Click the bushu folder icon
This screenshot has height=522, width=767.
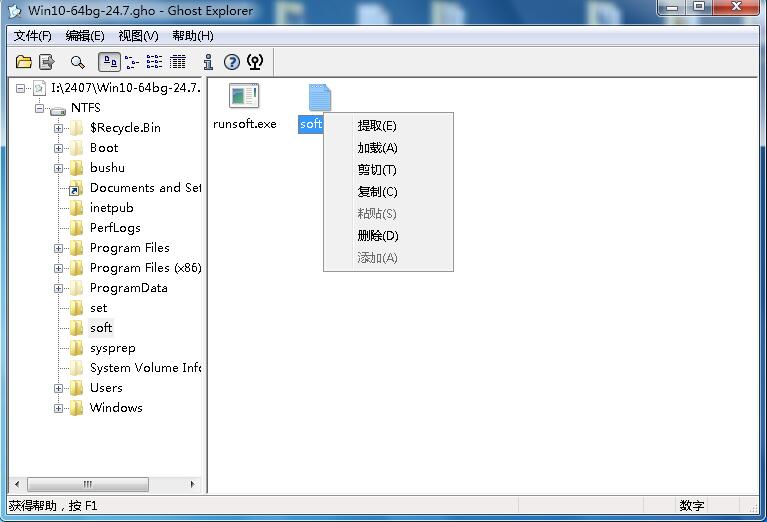tap(76, 168)
